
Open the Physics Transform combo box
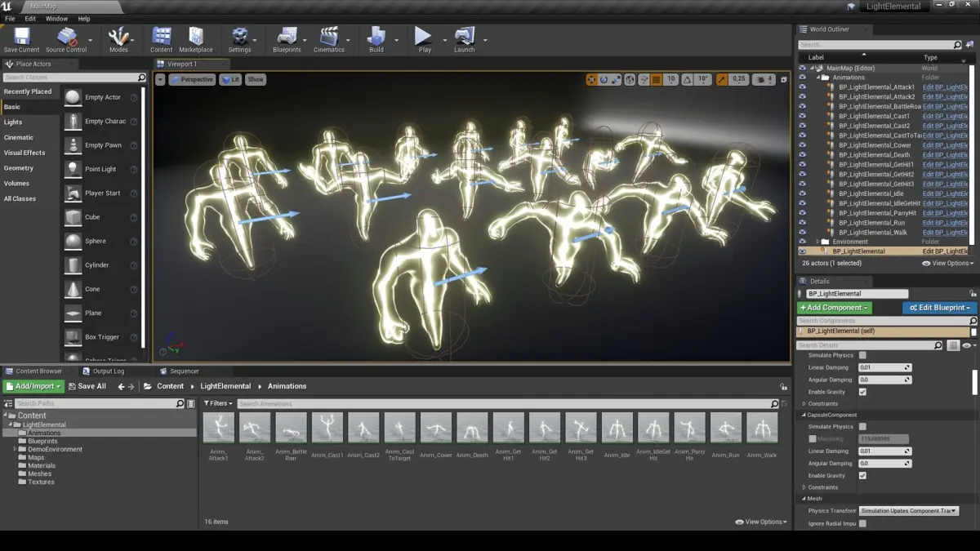click(908, 511)
